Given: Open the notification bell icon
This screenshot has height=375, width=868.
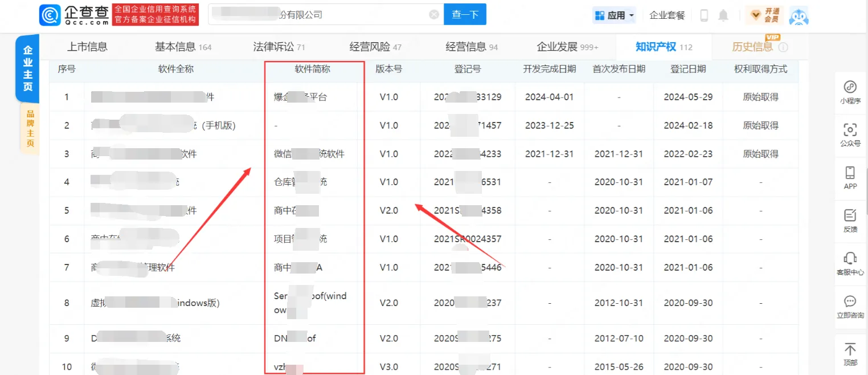Looking at the screenshot, I should (723, 15).
